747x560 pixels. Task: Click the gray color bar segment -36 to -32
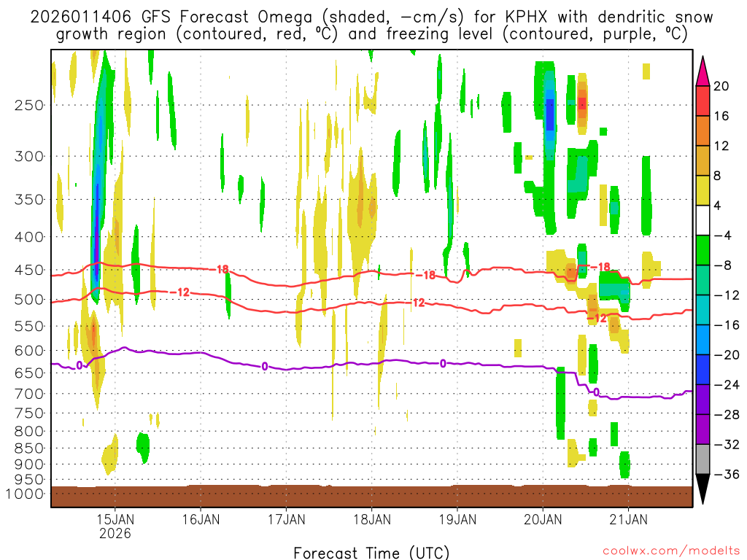703,459
